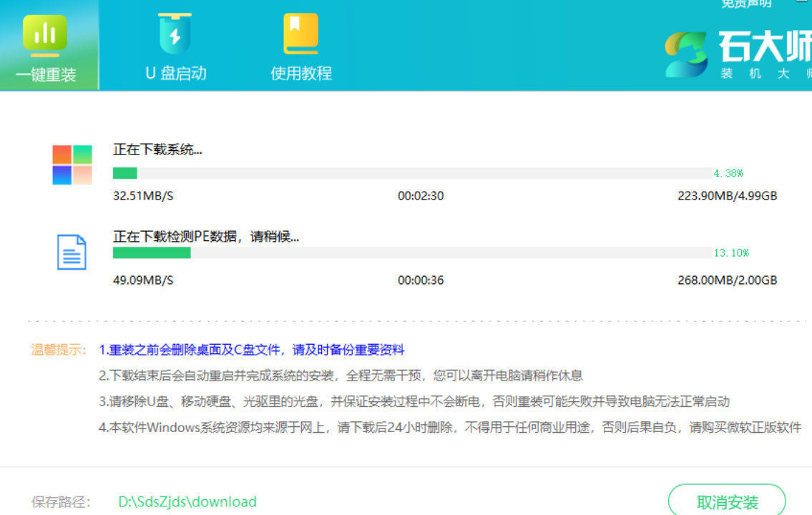This screenshot has height=515, width=812.
Task: Click the yellow 使用教程 book icon
Action: (x=300, y=34)
